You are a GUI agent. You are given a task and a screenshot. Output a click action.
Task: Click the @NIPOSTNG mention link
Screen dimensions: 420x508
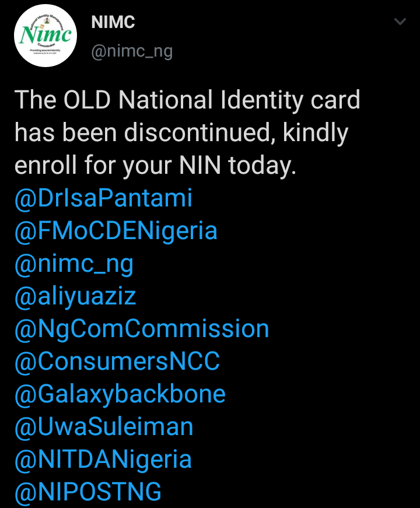click(88, 492)
